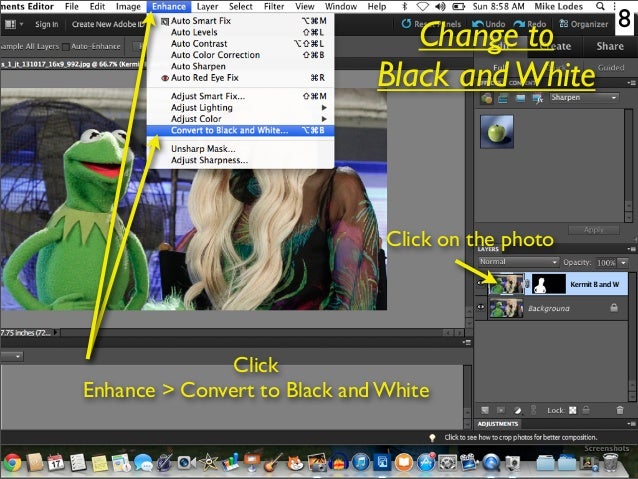Select the Background layer thumbnail
This screenshot has width=638, height=479.
coord(506,308)
